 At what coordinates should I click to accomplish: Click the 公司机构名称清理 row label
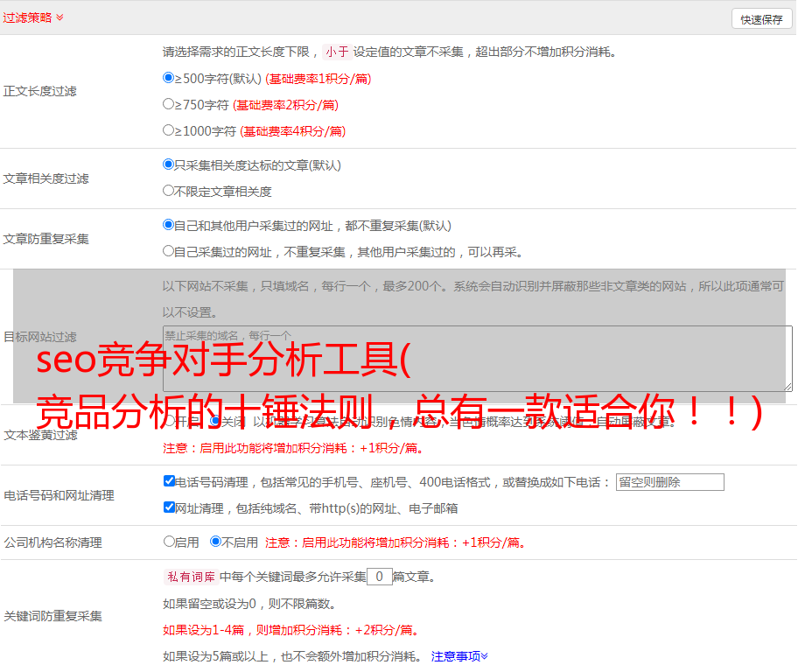point(52,542)
